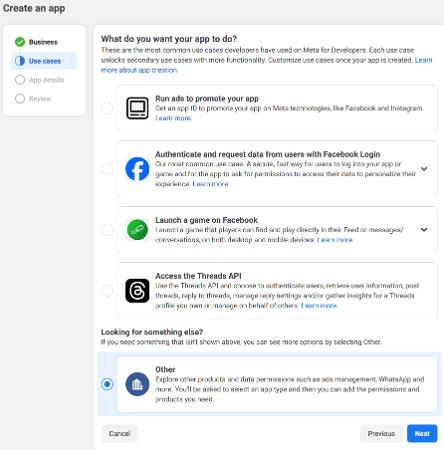This screenshot has width=444, height=450.
Task: Click the monitor icon for Run ads
Action: tap(137, 108)
